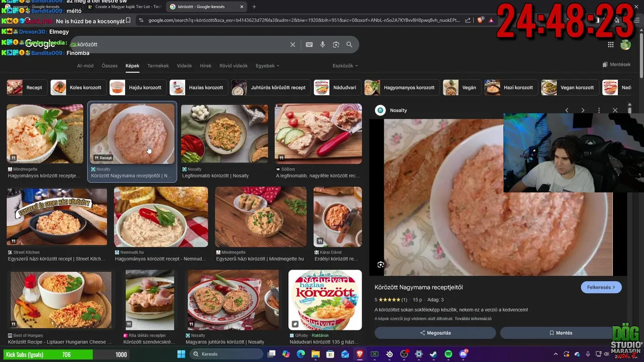Show previous image in preview panel

567,110
